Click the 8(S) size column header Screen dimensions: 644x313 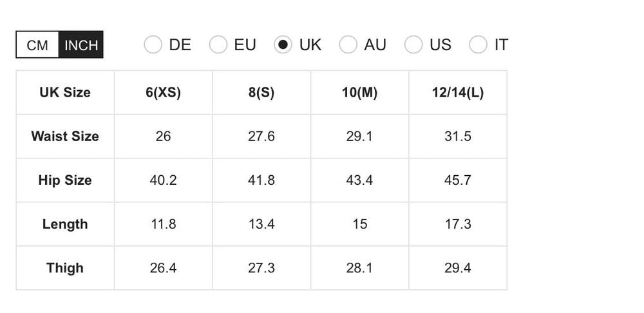click(261, 92)
